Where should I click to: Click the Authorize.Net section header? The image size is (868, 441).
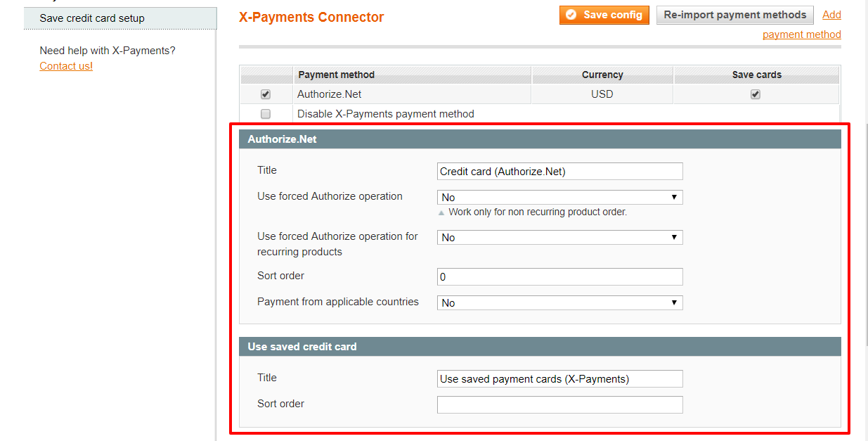(x=540, y=139)
